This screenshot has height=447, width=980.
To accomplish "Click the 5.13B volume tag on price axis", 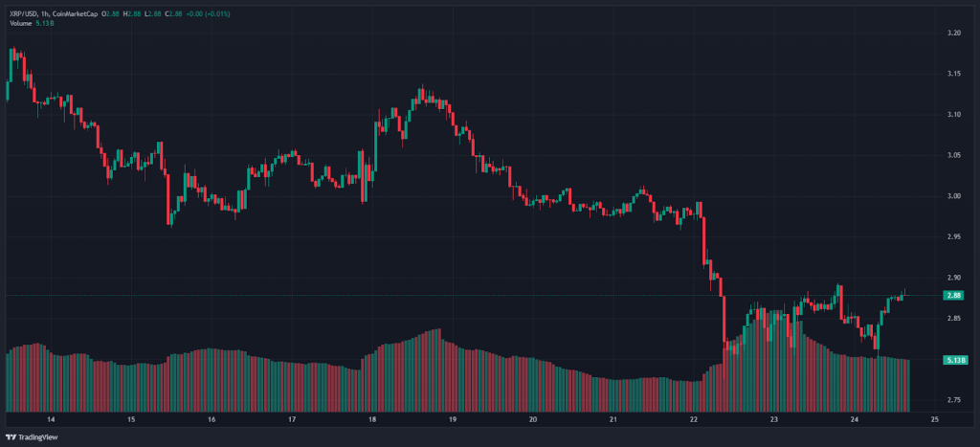I will pyautogui.click(x=954, y=360).
